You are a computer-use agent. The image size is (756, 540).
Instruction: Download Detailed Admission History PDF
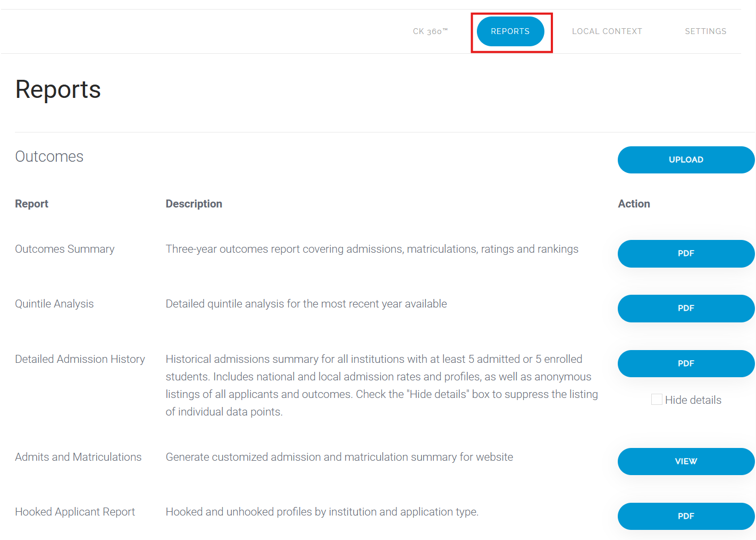(686, 363)
